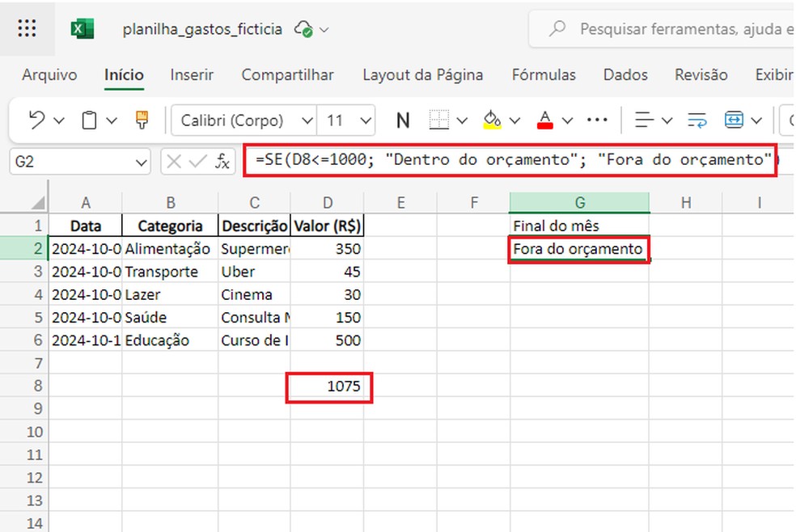Open the Inserir tab
Screen dimensions: 796x532
pos(192,75)
